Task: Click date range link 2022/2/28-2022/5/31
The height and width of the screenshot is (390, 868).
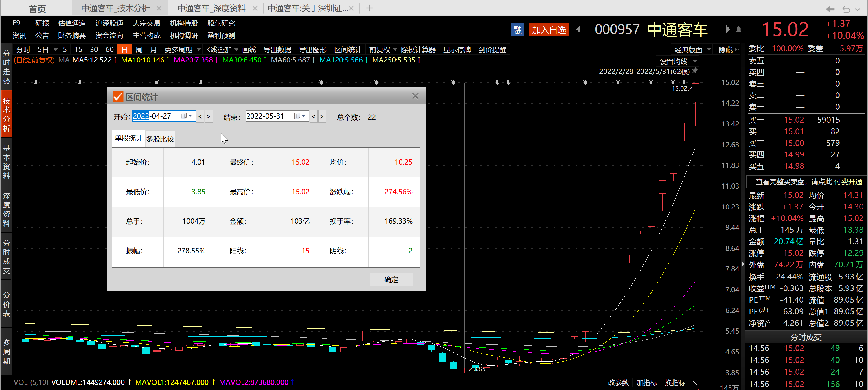Action: pyautogui.click(x=644, y=71)
